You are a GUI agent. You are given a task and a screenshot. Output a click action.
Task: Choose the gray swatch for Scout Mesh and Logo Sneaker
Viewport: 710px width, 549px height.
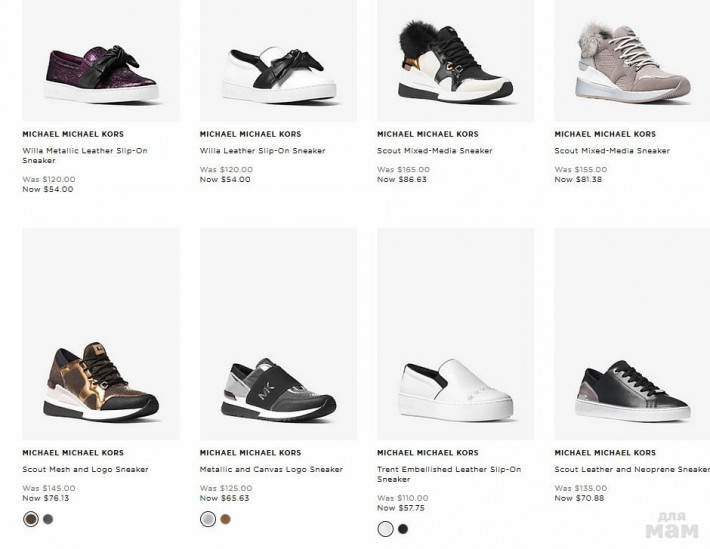tap(48, 519)
